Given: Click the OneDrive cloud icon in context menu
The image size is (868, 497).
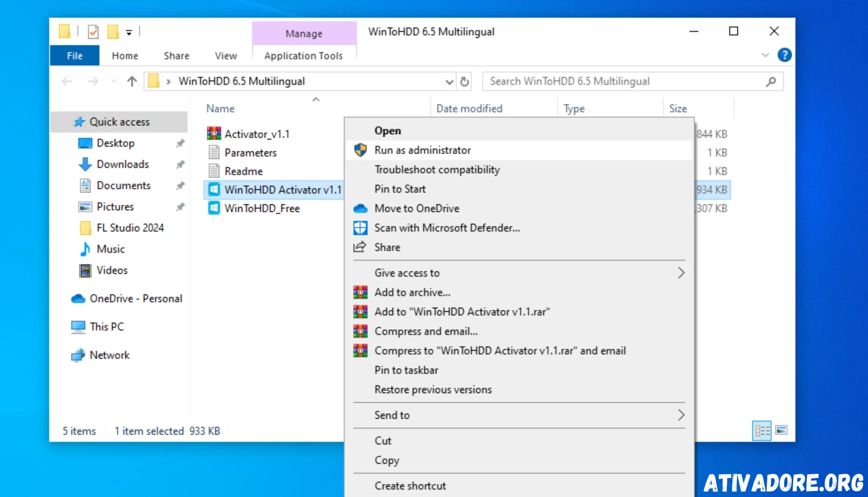Looking at the screenshot, I should point(360,208).
